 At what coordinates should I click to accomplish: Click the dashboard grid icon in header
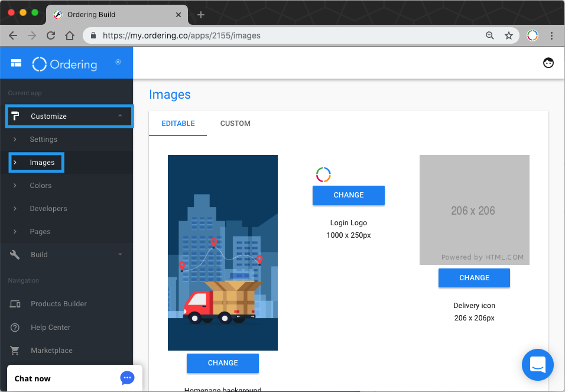(x=16, y=63)
